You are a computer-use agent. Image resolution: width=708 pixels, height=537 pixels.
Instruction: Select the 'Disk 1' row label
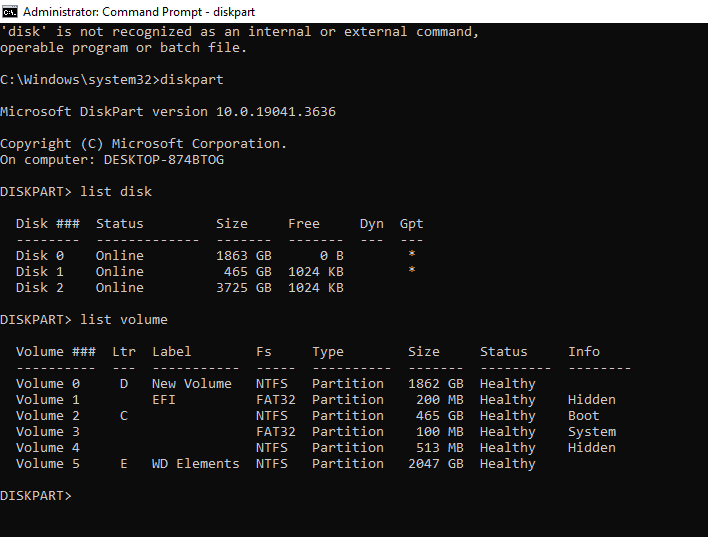40,271
